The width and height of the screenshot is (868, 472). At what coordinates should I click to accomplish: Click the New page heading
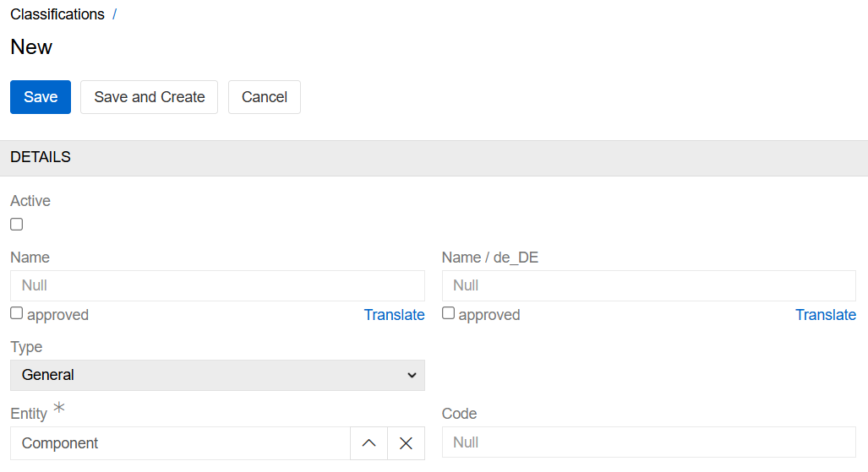point(31,47)
